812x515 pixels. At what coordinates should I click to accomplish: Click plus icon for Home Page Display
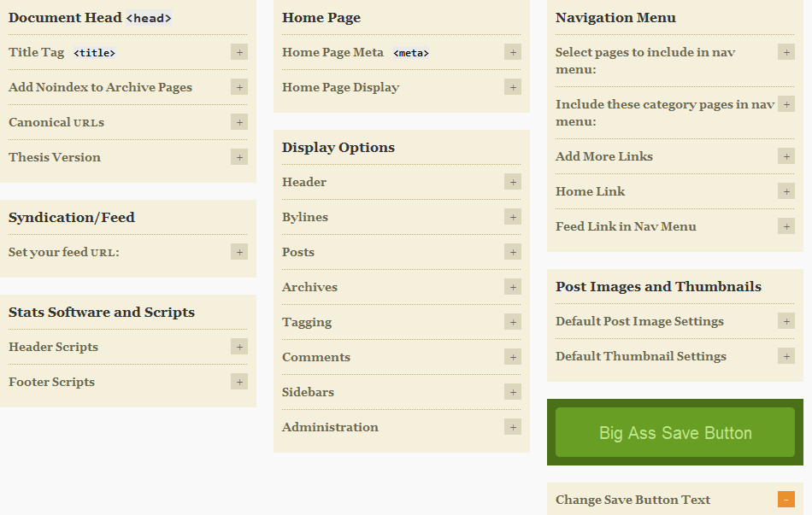click(513, 87)
